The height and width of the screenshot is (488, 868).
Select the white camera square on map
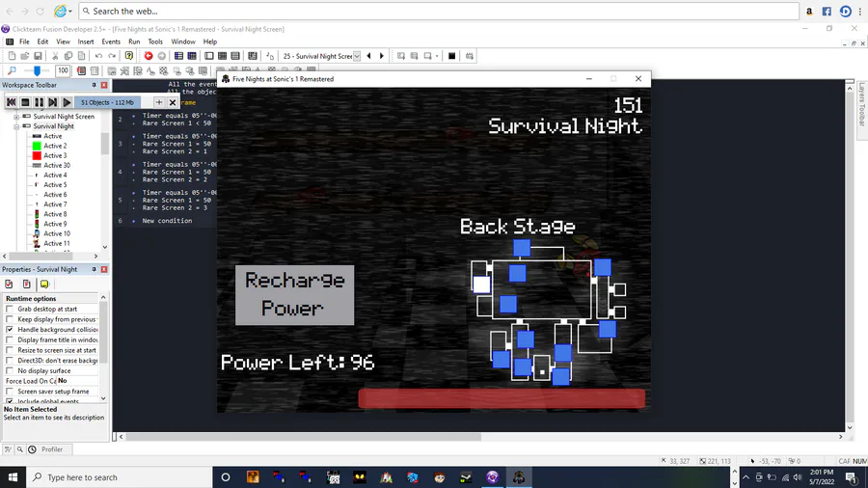(481, 285)
